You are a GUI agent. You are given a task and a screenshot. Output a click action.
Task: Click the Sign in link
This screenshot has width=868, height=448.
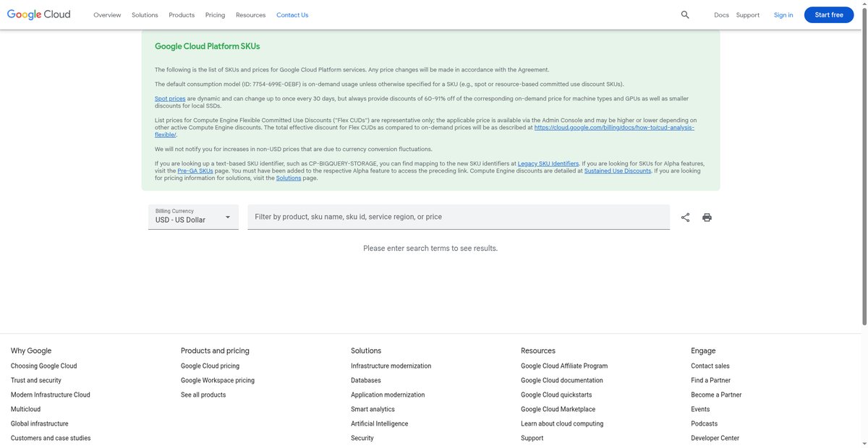tap(783, 15)
